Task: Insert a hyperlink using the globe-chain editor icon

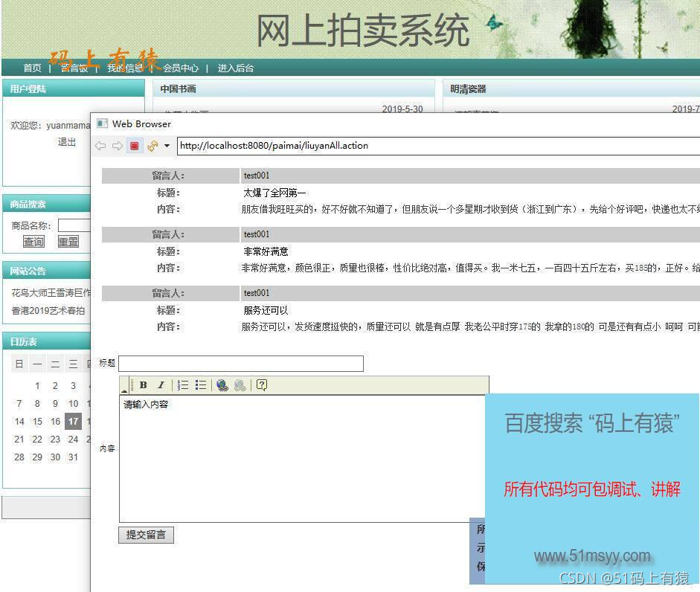Action: pyautogui.click(x=222, y=385)
